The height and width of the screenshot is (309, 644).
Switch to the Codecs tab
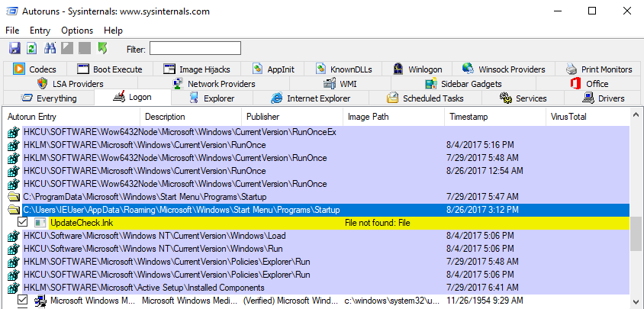tap(35, 69)
